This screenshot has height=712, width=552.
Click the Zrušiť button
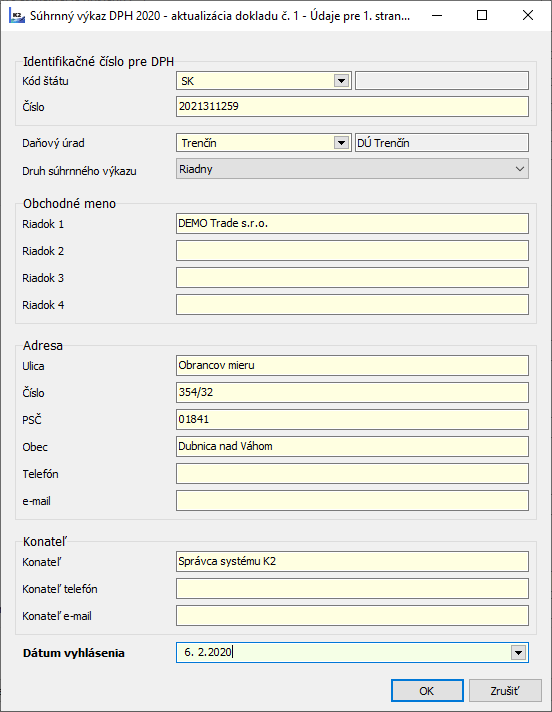click(505, 691)
